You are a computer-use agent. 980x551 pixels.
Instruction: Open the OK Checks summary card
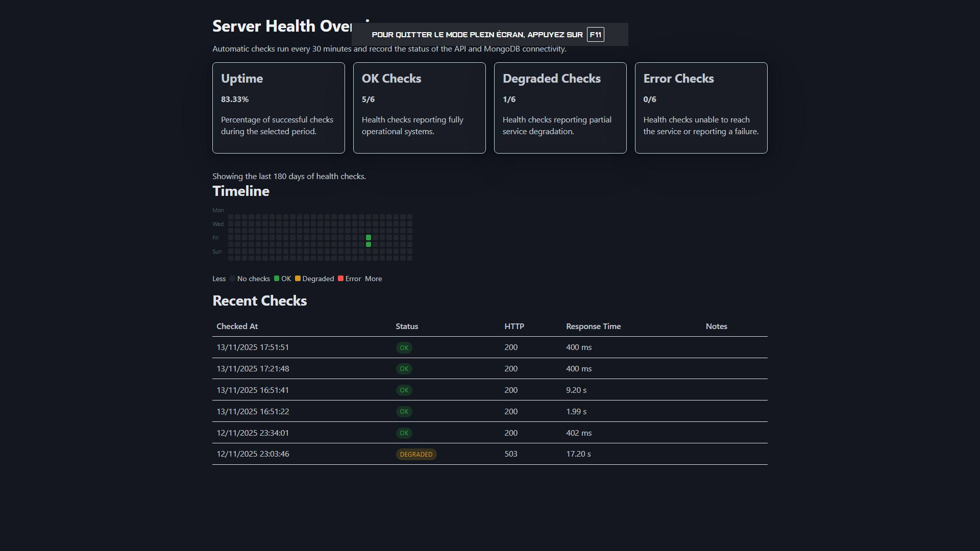(419, 108)
